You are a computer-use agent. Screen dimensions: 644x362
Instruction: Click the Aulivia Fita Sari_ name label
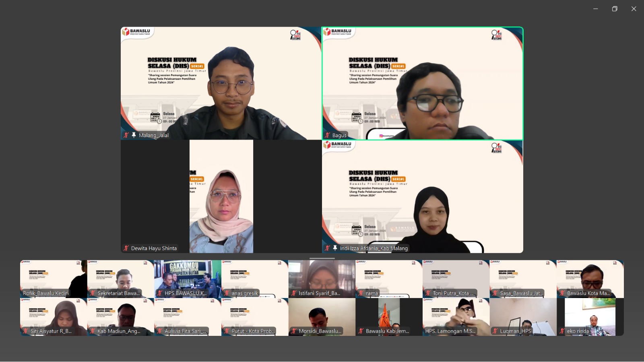185,331
